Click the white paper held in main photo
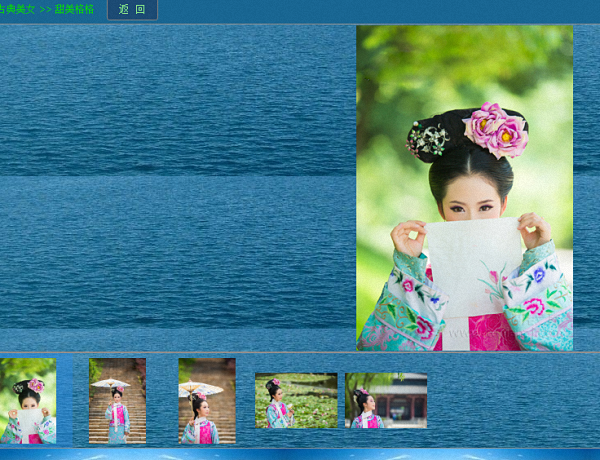 468,262
